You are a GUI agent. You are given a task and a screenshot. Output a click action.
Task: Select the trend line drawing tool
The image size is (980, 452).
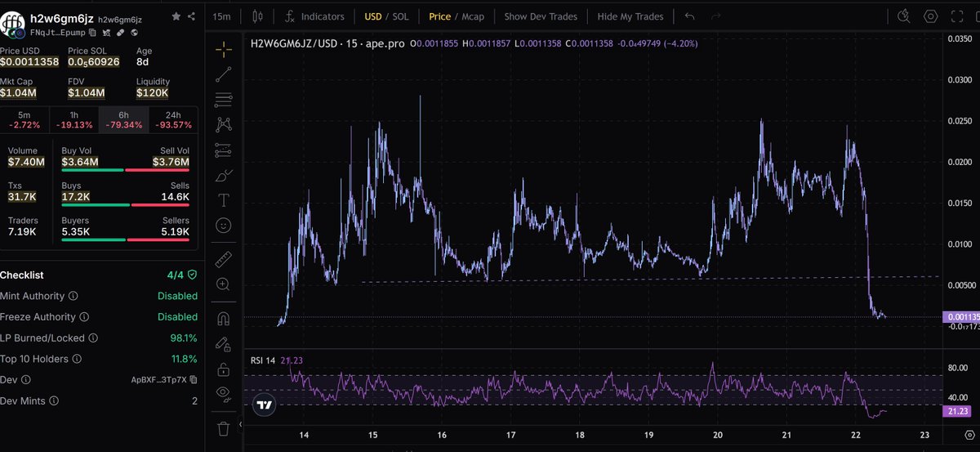223,74
